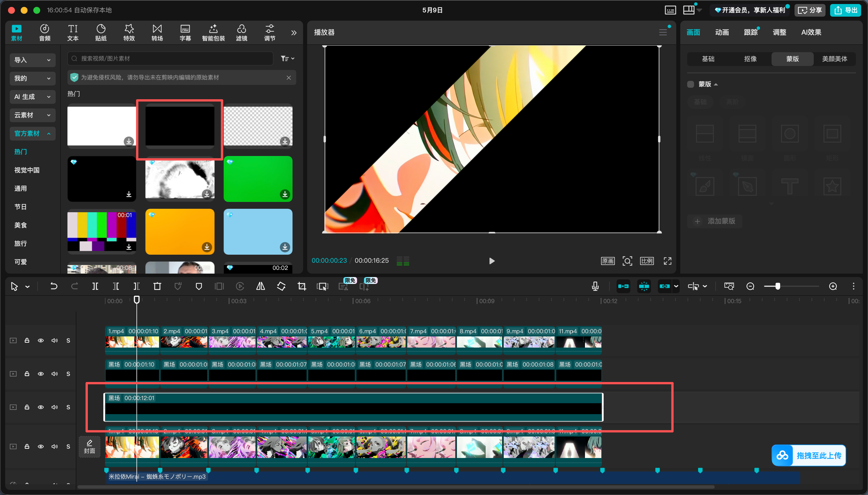Expand the 导入 import dropdown

coord(33,60)
